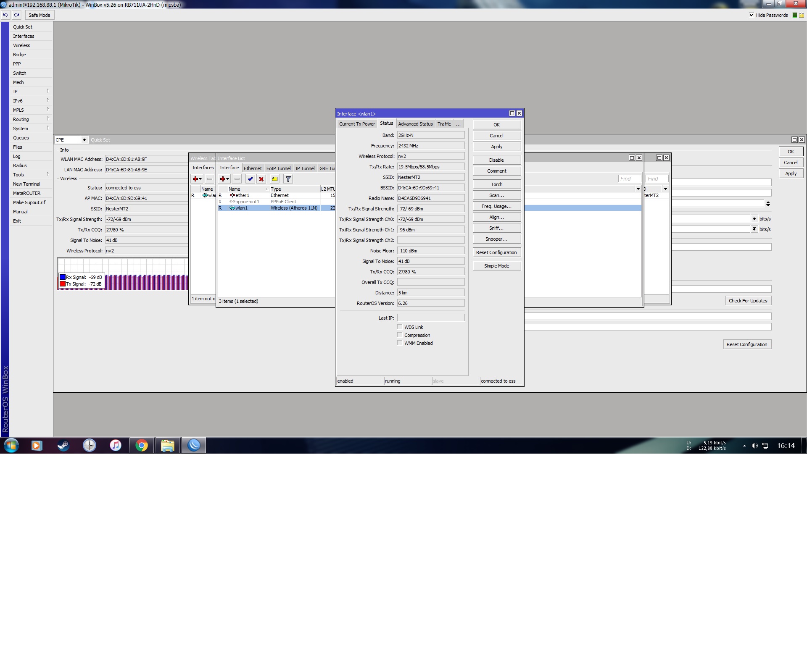Image resolution: width=807 pixels, height=672 pixels.
Task: Enable the Compression checkbox
Action: click(400, 335)
